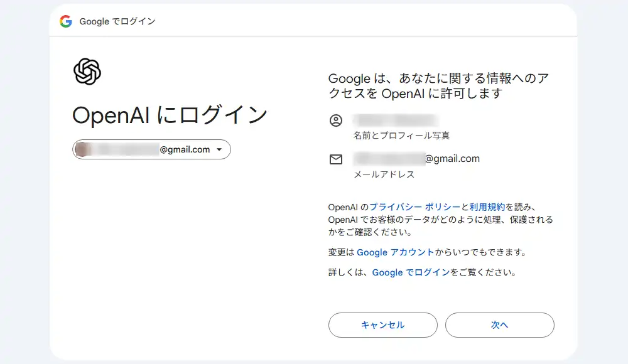Click the envelope mail icon

[x=336, y=159]
